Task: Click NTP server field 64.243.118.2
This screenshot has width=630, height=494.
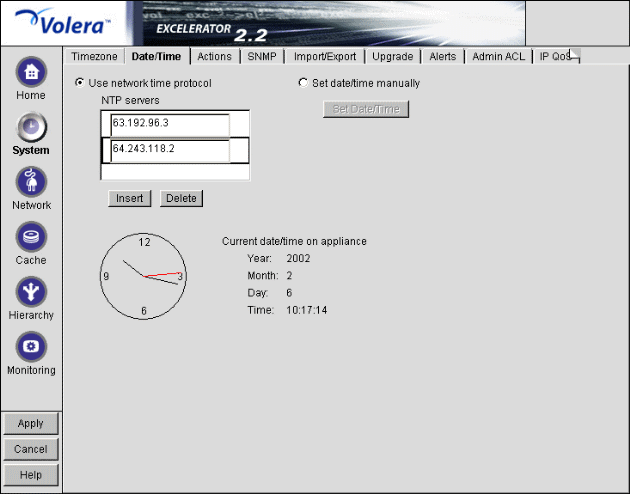Action: point(170,151)
